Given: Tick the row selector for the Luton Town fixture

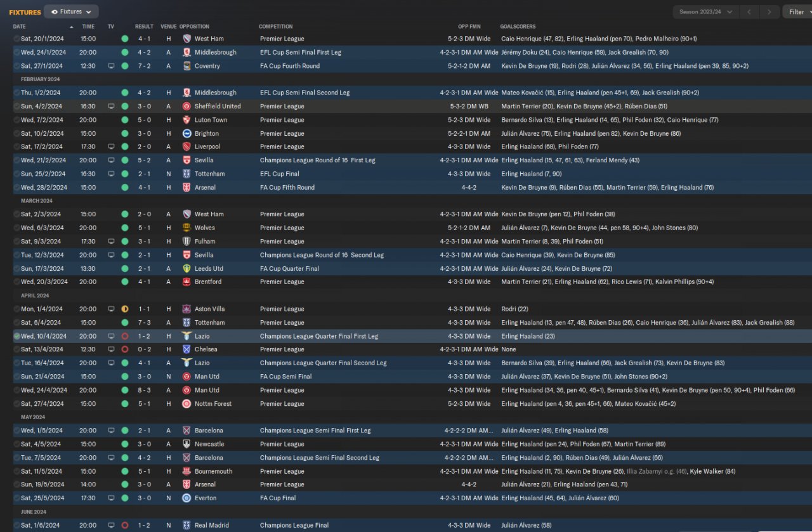Looking at the screenshot, I should [x=16, y=120].
